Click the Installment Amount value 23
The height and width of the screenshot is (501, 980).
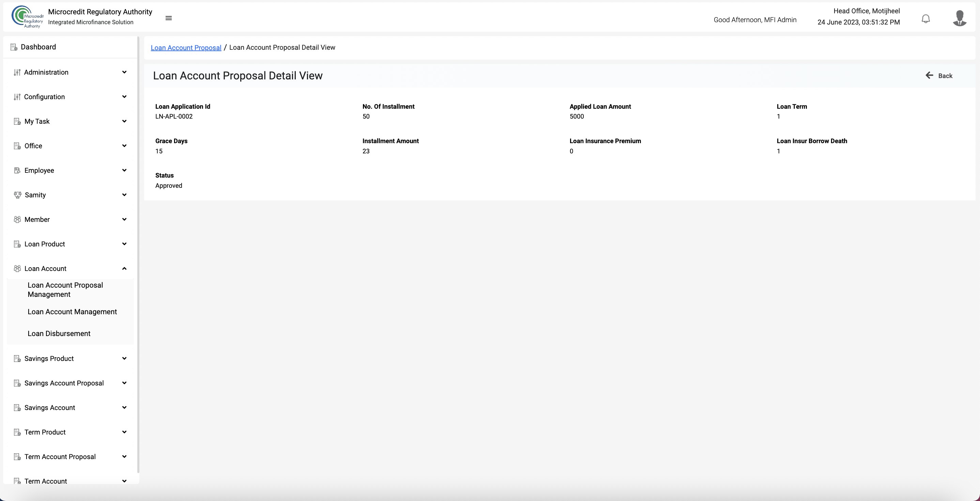(x=366, y=151)
